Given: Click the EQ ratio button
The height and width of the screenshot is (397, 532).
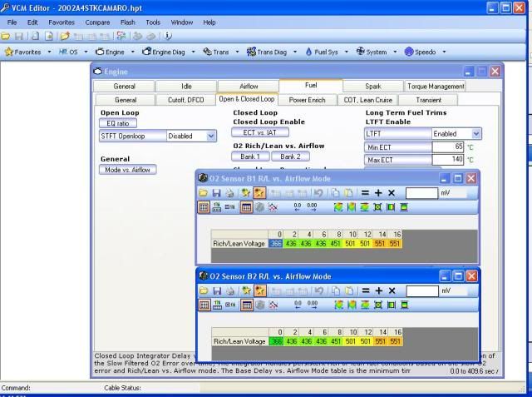Looking at the screenshot, I should 118,123.
